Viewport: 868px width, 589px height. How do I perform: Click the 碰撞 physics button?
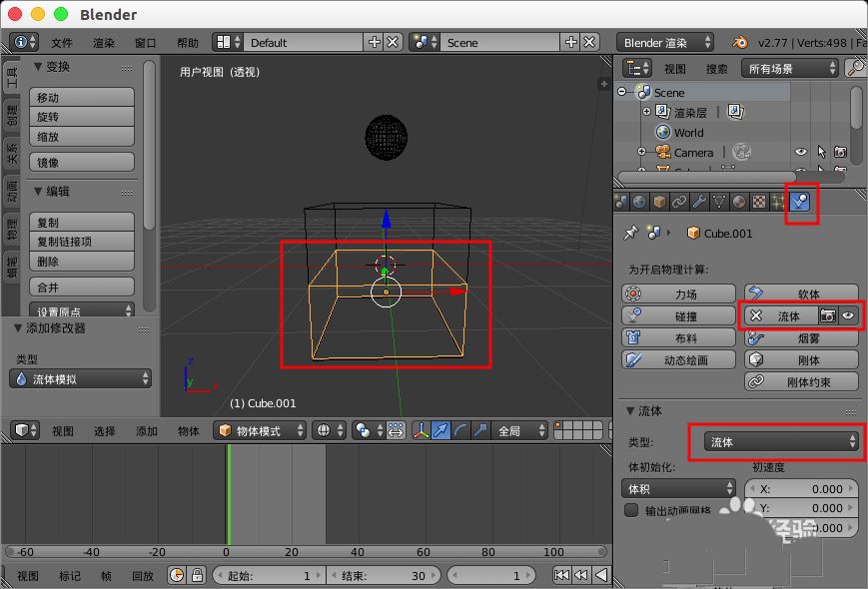point(680,313)
